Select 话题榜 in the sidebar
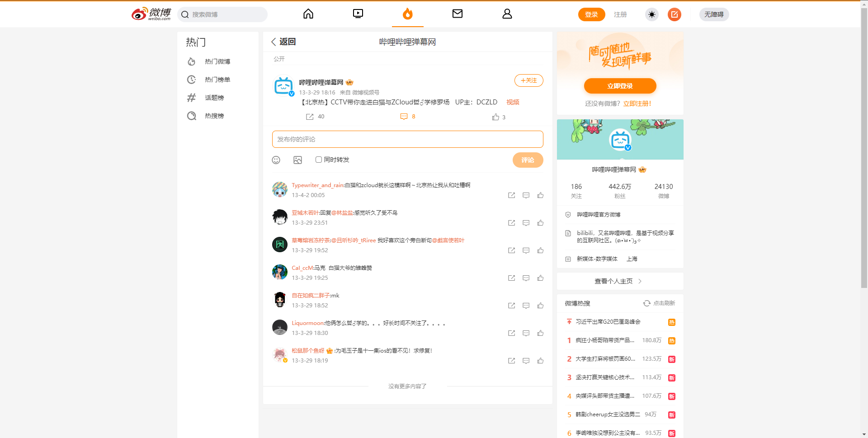The height and width of the screenshot is (438, 868). pyautogui.click(x=214, y=98)
